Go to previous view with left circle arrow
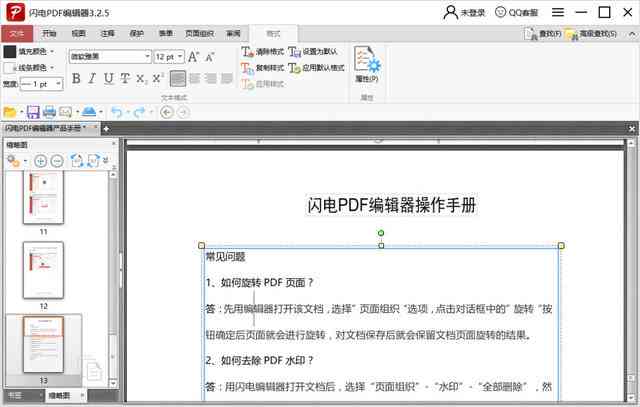 [x=167, y=112]
